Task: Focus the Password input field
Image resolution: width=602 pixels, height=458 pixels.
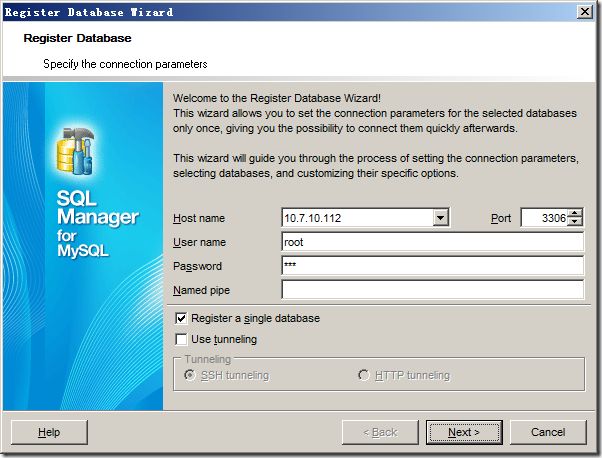Action: click(x=432, y=266)
